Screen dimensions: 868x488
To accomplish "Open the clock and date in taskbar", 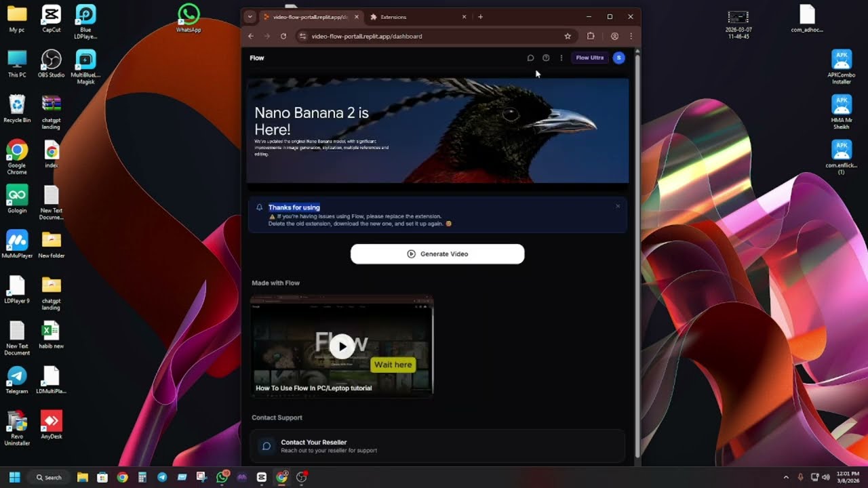I will tap(848, 477).
